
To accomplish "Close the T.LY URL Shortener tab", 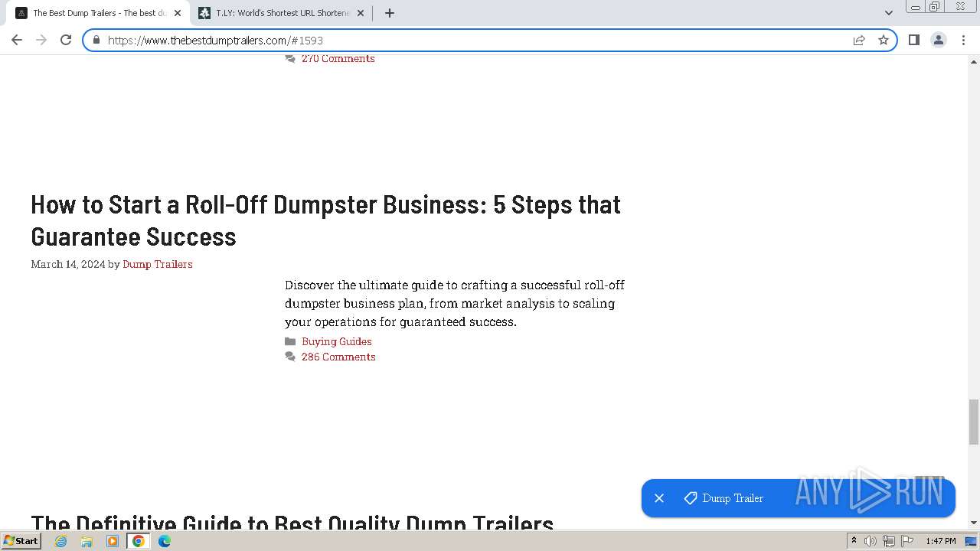I will 361,13.
